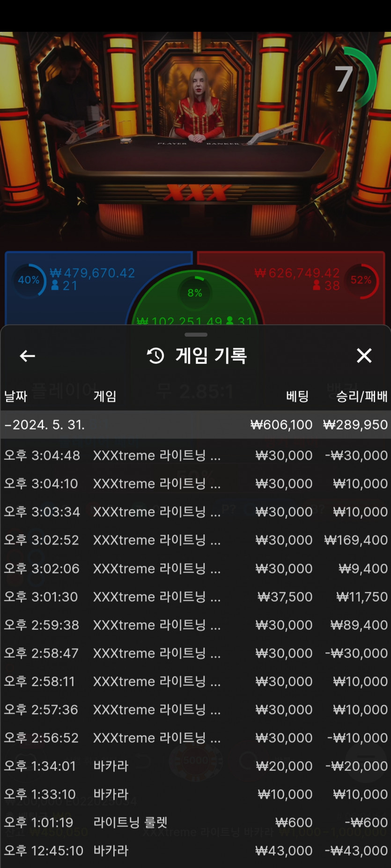Click the 승리/패배 column header
The width and height of the screenshot is (391, 868).
click(361, 397)
